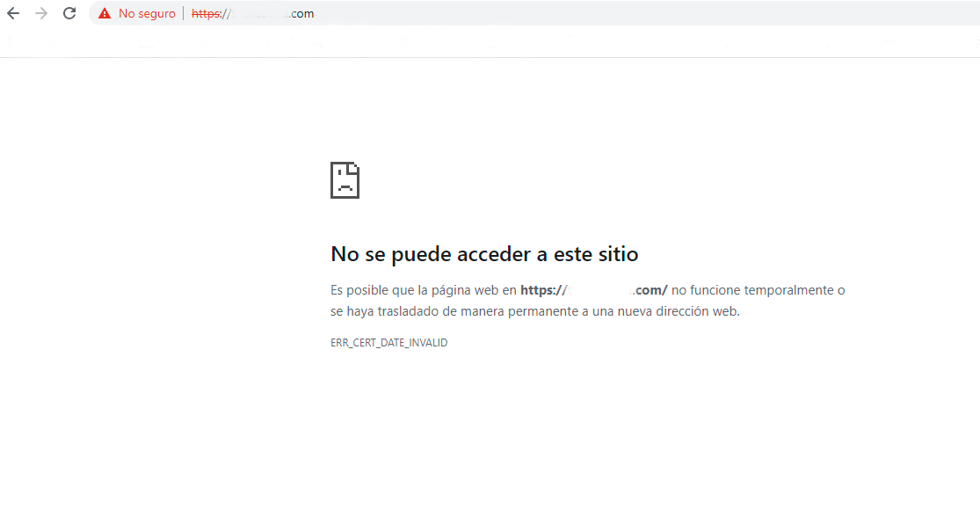The image size is (980, 510).
Task: Click the bold '.com/' text in the paragraph
Action: [x=652, y=289]
